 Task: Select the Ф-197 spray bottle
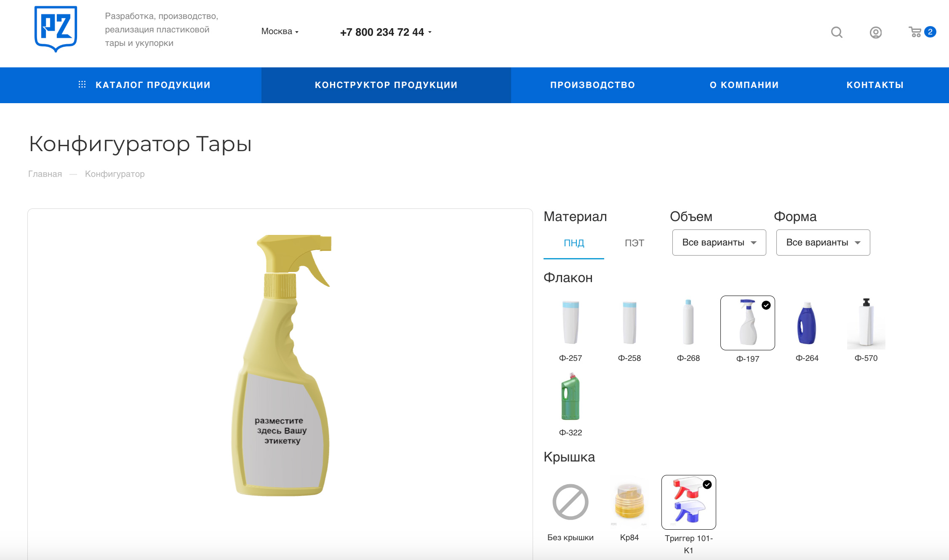pyautogui.click(x=748, y=323)
